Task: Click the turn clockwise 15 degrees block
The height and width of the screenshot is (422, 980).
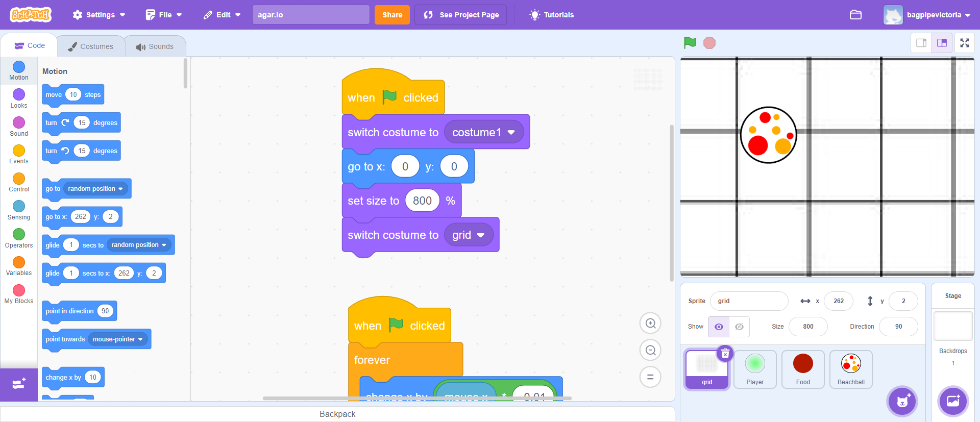Action: tap(81, 123)
